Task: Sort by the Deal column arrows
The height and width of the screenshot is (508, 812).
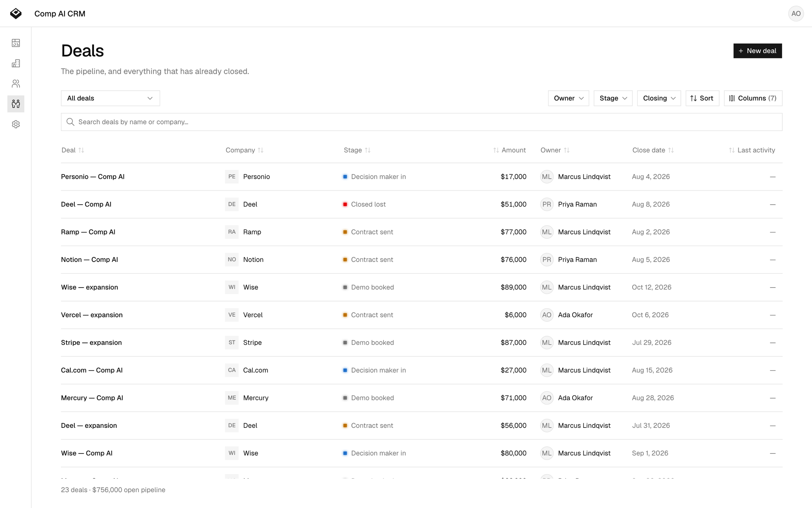Action: pos(81,150)
